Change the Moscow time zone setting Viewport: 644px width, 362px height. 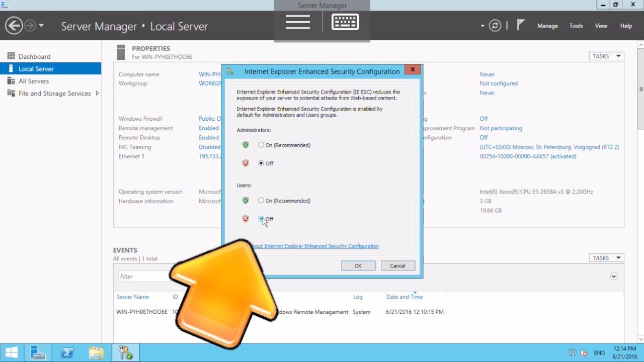tap(549, 147)
